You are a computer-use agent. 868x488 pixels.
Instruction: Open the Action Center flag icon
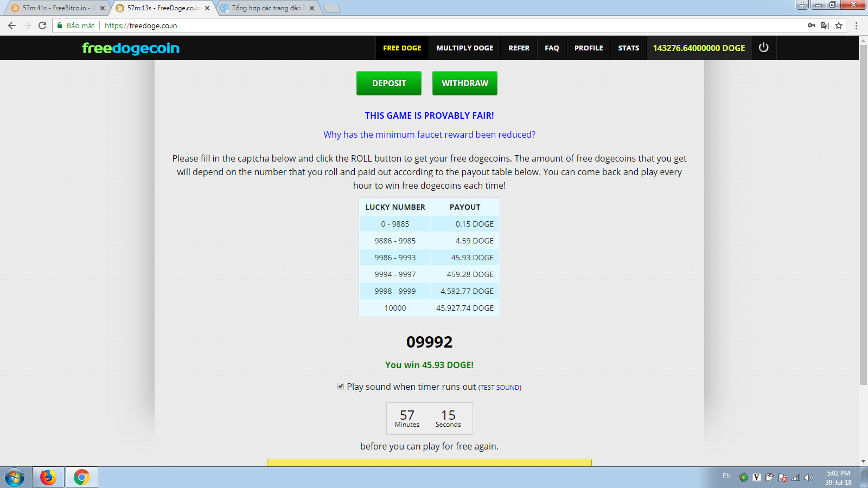coord(782,478)
